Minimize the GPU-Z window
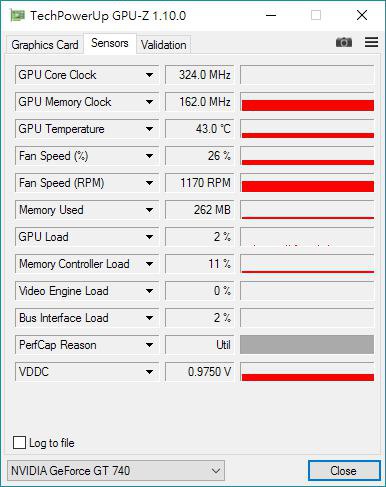 (271, 15)
